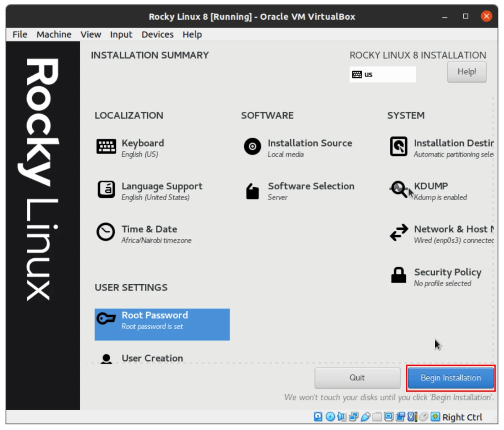Open the Time & Date settings

(x=149, y=234)
